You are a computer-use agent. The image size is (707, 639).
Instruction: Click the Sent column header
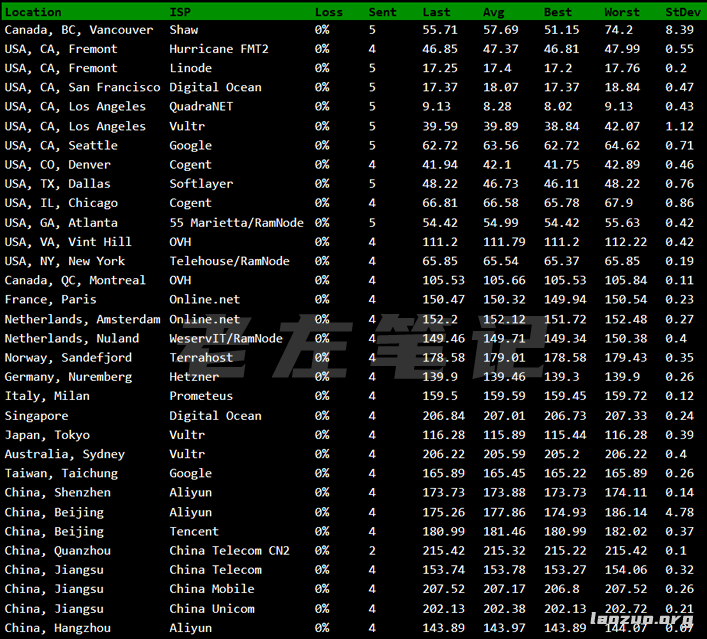click(382, 12)
